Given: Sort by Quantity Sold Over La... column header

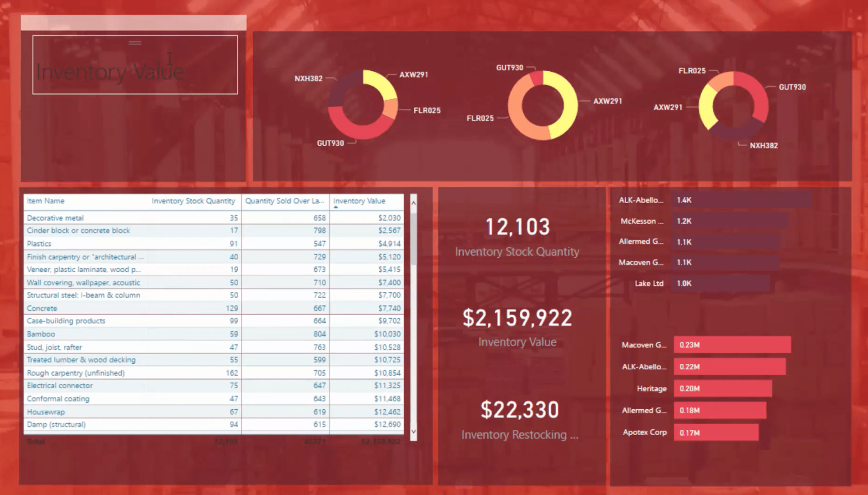Looking at the screenshot, I should (x=285, y=201).
